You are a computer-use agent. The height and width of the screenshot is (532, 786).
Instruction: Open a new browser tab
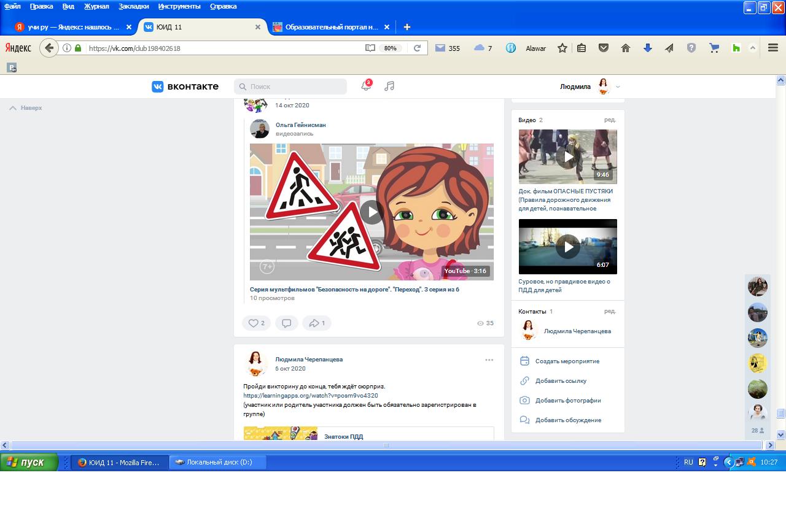pos(407,27)
